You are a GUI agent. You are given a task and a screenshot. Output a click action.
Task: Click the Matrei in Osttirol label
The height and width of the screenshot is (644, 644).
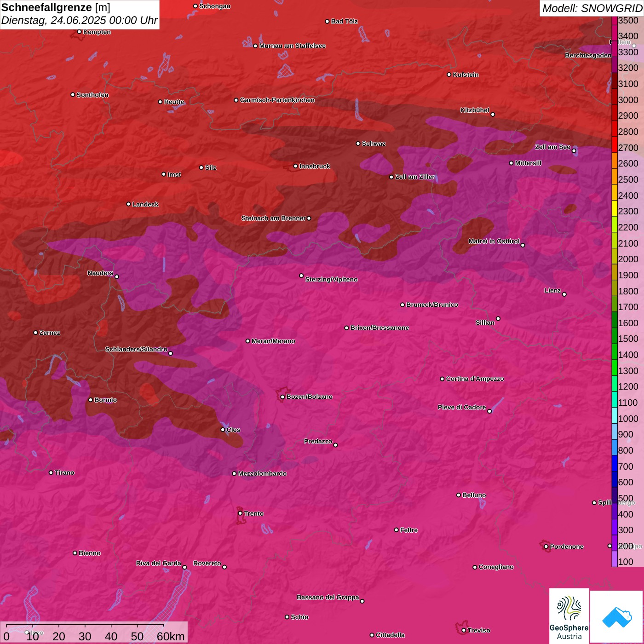pos(494,241)
